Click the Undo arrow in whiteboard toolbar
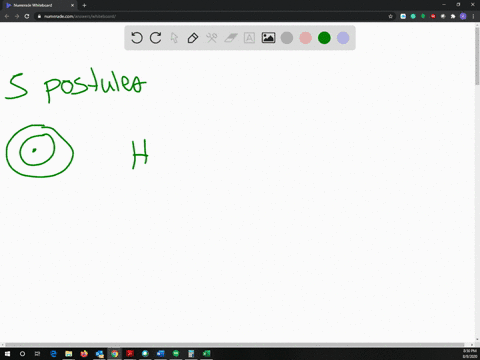The width and height of the screenshot is (480, 360). [137, 38]
